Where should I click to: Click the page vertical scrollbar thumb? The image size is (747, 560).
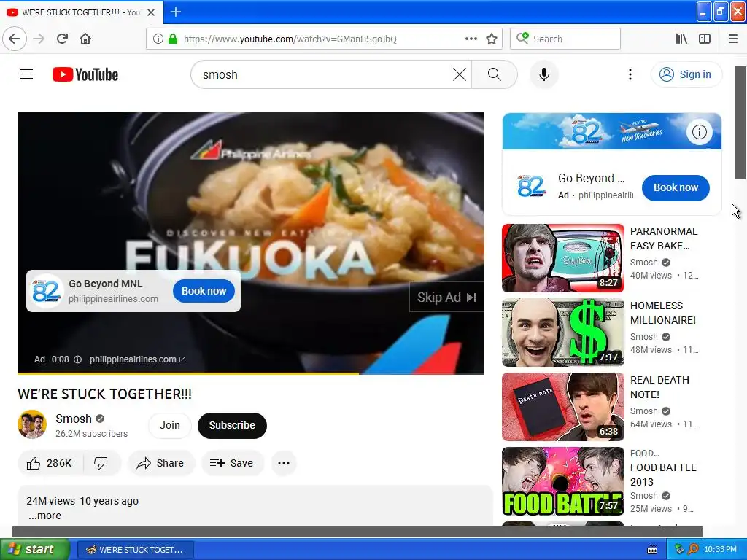741,122
